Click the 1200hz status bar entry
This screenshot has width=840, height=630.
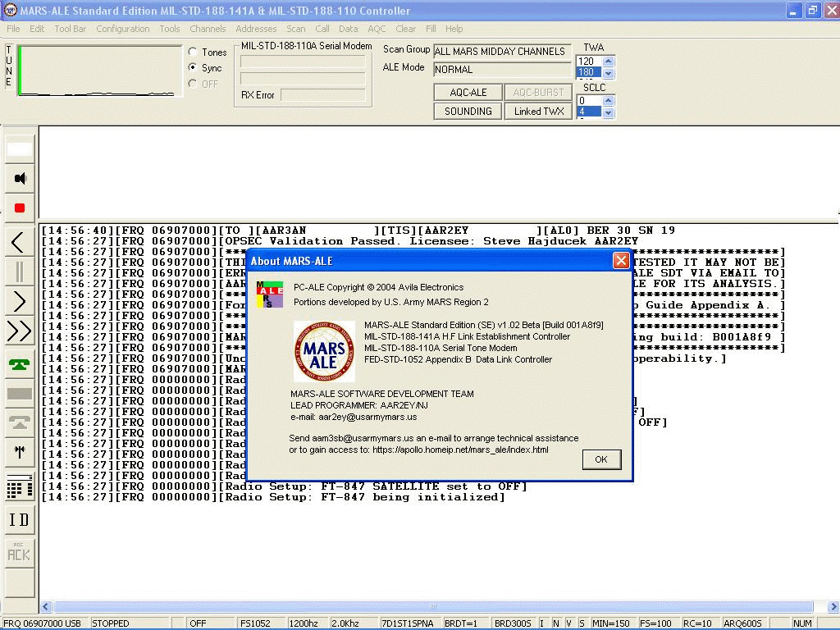pos(308,623)
